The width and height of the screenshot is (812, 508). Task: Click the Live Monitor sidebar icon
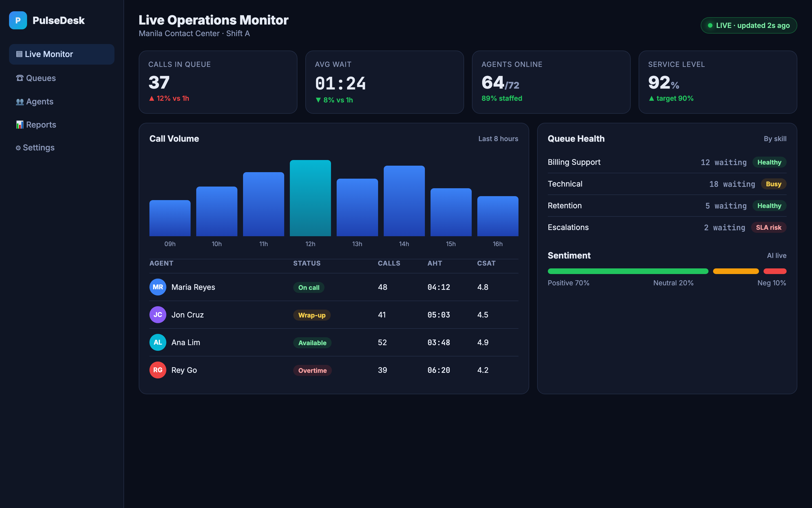point(19,54)
